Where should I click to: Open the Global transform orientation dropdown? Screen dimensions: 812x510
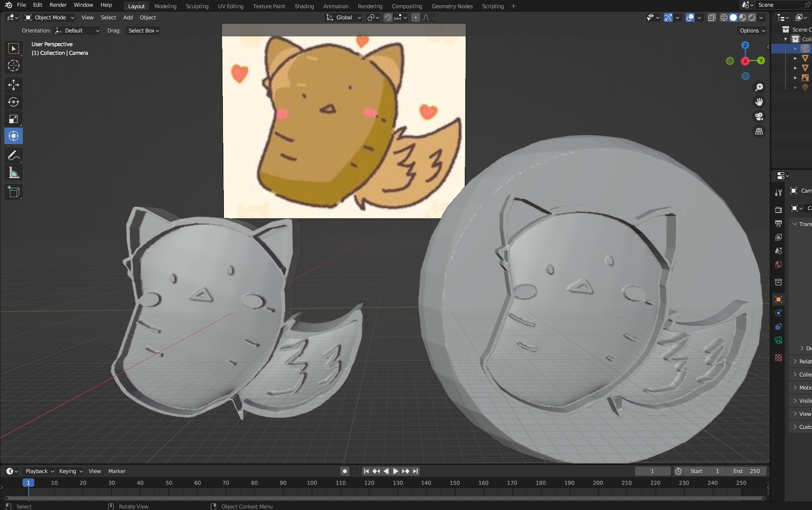[344, 17]
